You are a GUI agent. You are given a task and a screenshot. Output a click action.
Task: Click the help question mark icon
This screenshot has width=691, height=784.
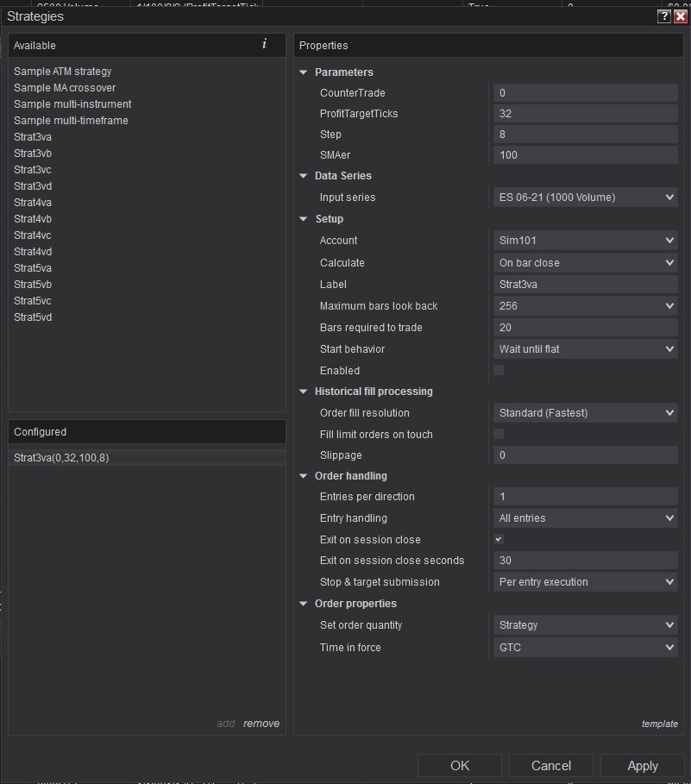click(x=663, y=16)
